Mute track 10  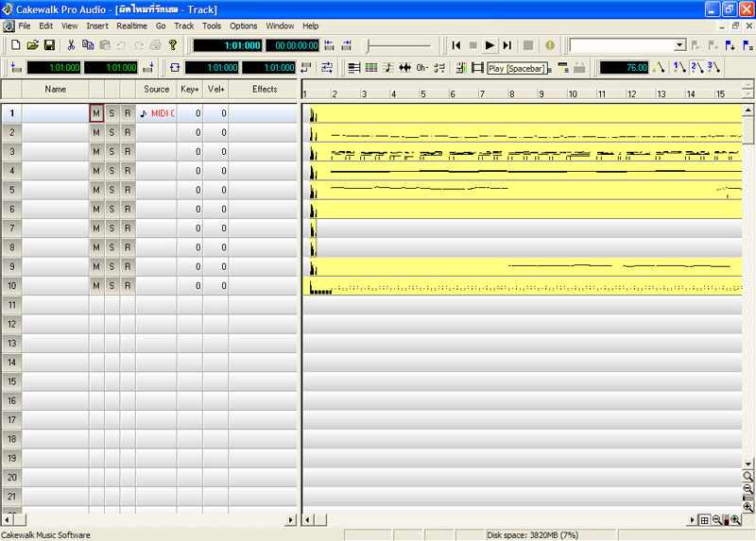(96, 286)
